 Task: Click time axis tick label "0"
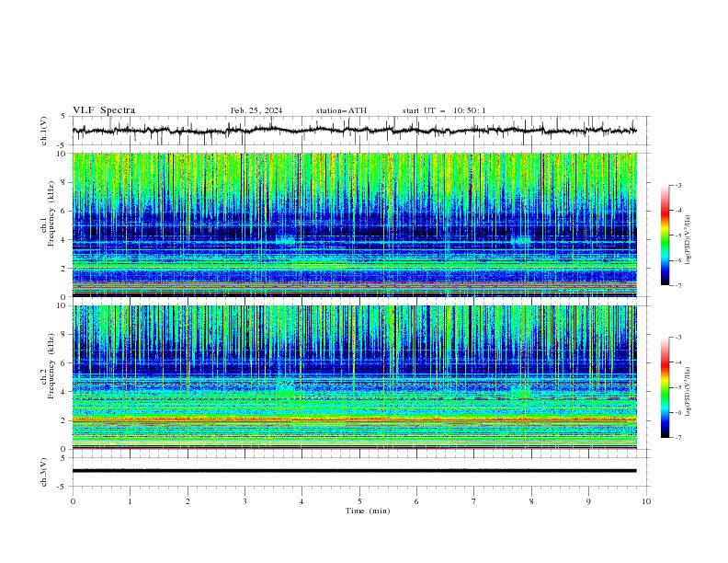pyautogui.click(x=73, y=501)
